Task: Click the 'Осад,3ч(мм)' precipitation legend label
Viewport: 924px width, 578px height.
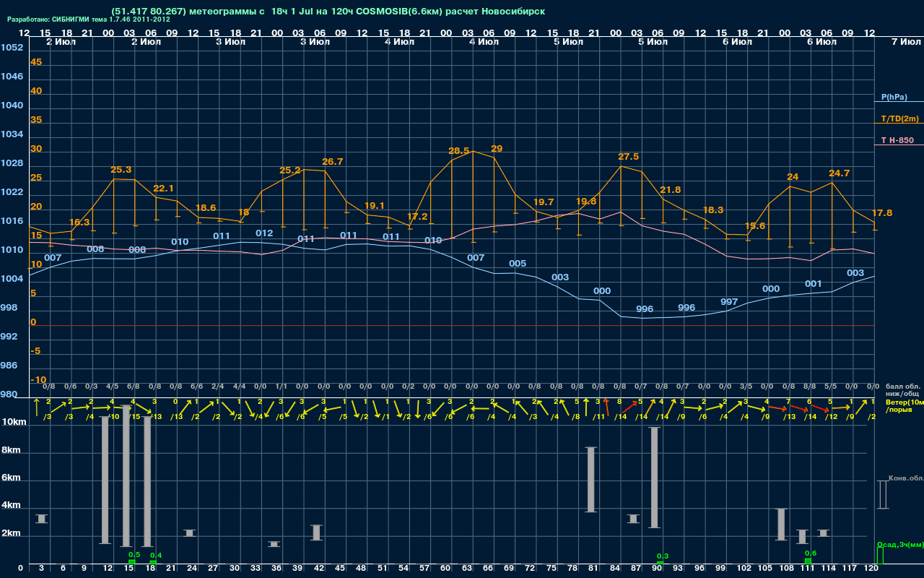Action: 900,544
